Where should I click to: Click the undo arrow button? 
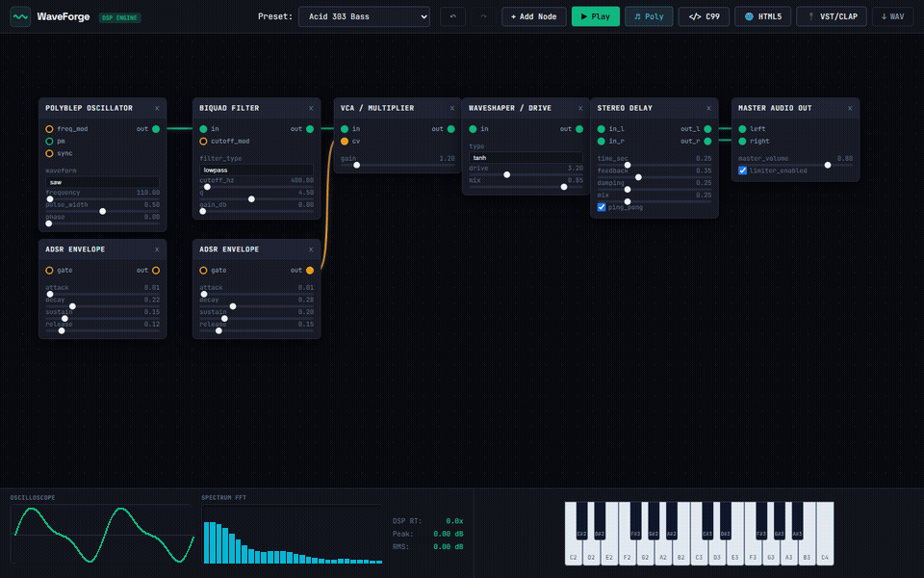(x=452, y=16)
